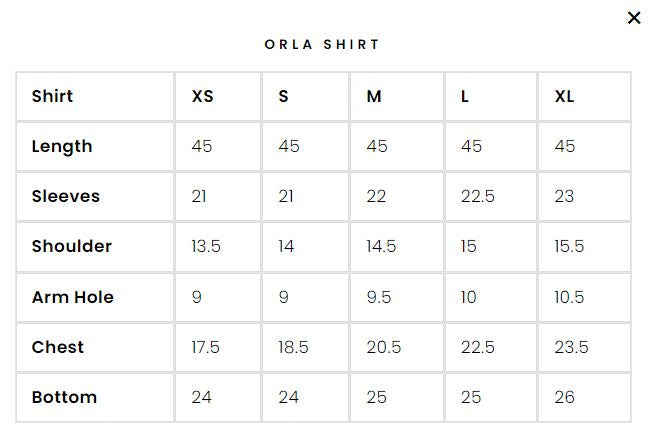Viewport: 651px width, 435px height.
Task: Select the Arm Hole row label
Action: (x=72, y=298)
